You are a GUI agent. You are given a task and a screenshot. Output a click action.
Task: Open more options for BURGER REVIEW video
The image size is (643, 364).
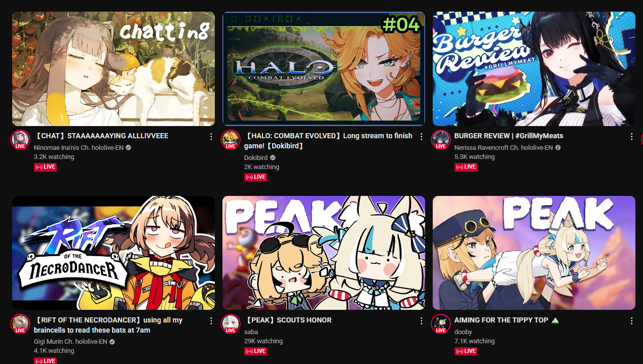pos(631,137)
